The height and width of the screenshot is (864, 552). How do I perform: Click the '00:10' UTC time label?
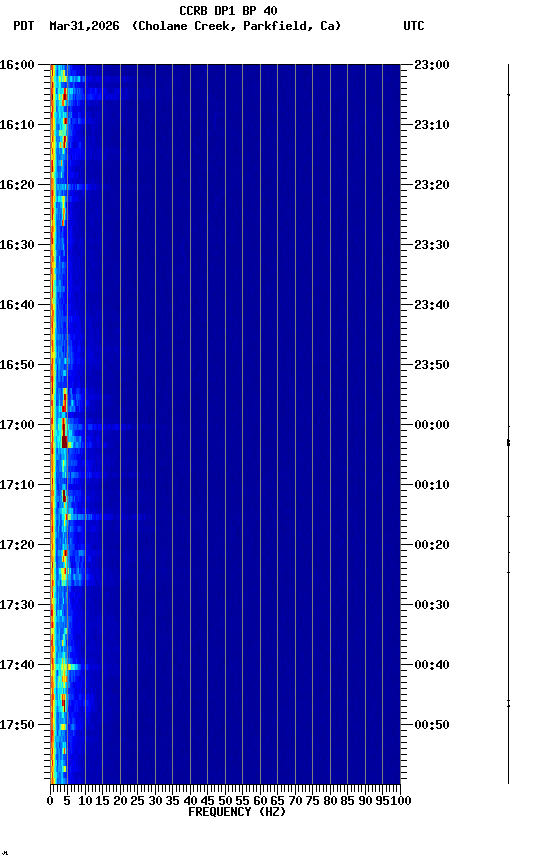click(x=432, y=485)
